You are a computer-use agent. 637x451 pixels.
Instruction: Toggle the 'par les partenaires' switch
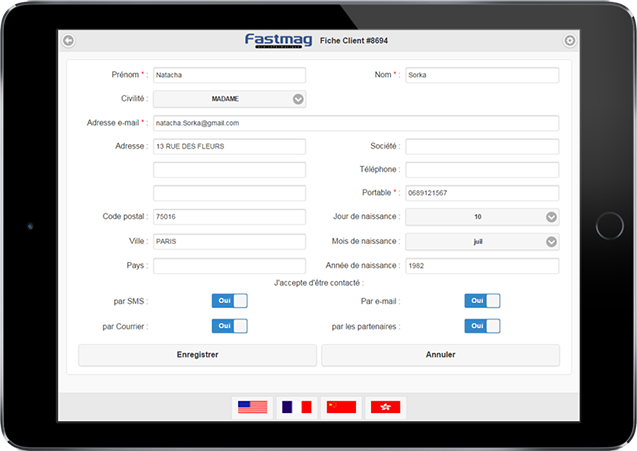point(482,326)
